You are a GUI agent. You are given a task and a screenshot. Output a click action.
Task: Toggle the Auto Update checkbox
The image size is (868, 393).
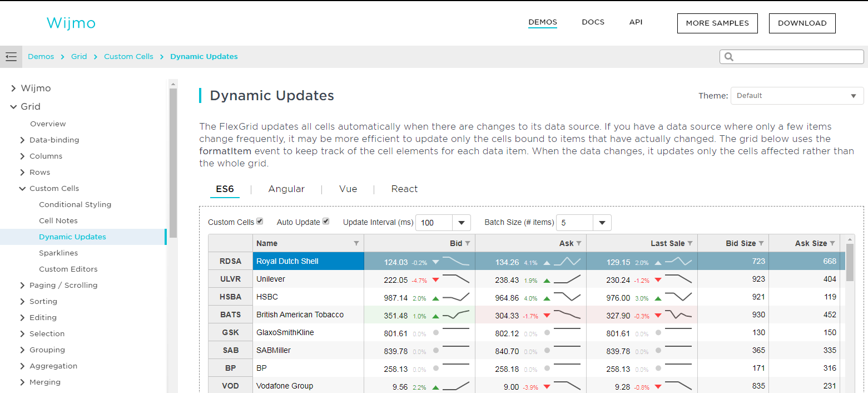click(x=326, y=222)
